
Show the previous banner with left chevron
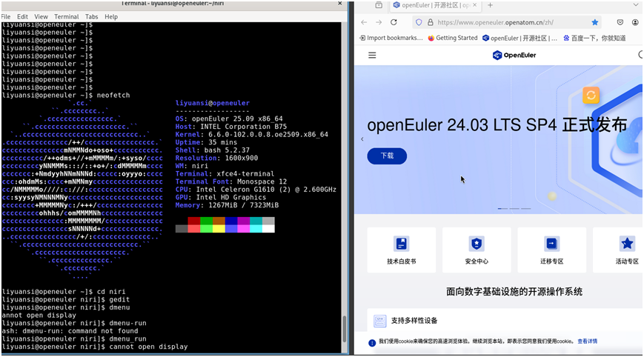click(362, 139)
